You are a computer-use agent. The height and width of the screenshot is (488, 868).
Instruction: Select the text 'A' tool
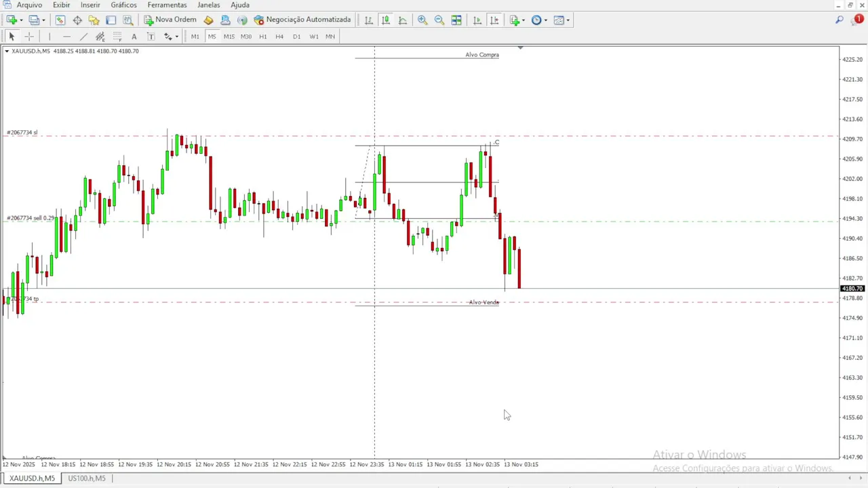coord(134,37)
